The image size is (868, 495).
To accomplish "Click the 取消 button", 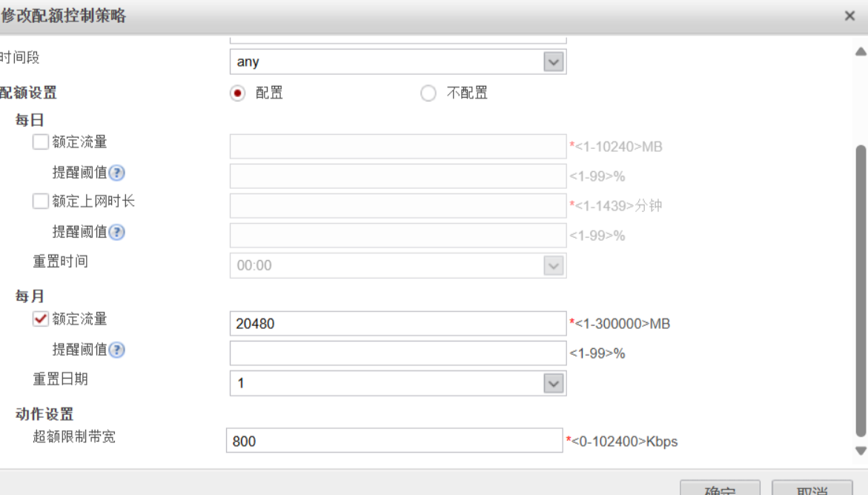I will [812, 488].
